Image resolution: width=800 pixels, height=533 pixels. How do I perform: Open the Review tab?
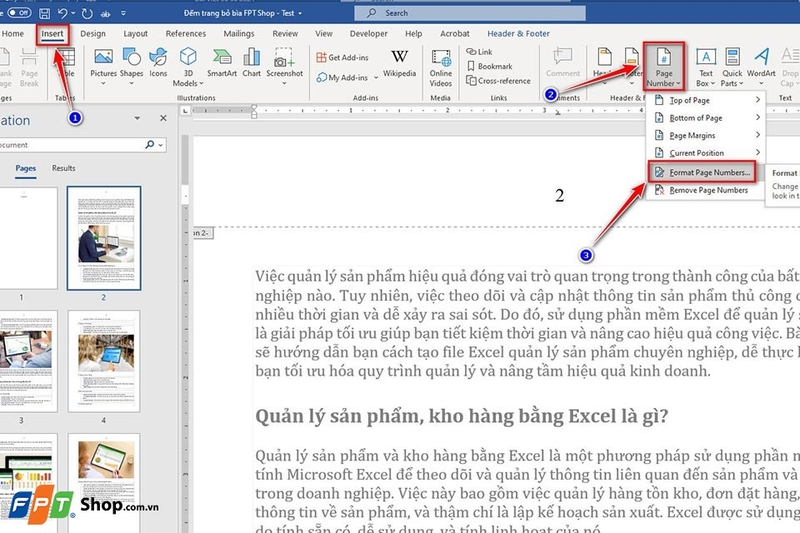[x=285, y=34]
